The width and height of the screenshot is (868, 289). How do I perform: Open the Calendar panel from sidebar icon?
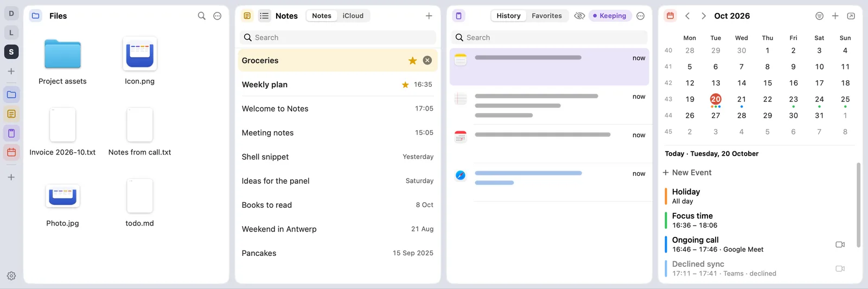coord(11,152)
